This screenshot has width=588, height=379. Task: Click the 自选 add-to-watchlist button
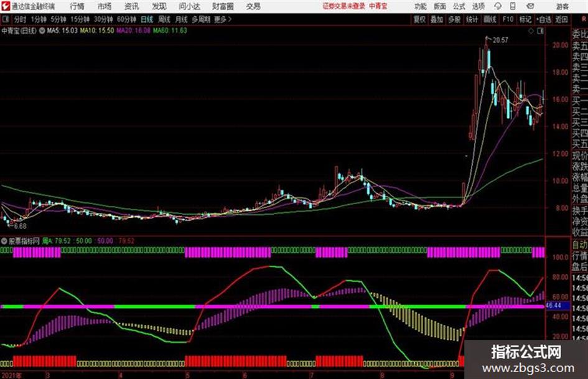click(543, 19)
